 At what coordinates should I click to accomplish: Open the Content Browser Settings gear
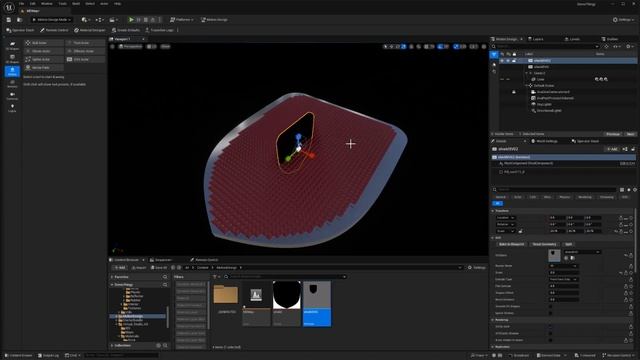pyautogui.click(x=477, y=267)
